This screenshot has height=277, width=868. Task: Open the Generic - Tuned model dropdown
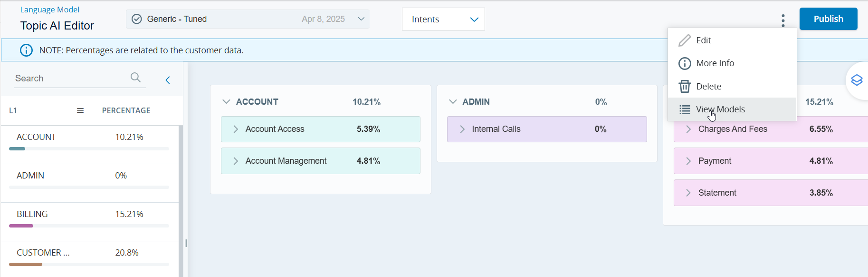[x=361, y=19]
